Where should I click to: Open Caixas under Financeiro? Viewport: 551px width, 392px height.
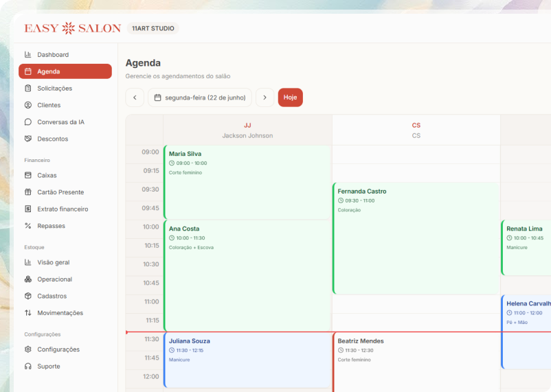coord(65,175)
